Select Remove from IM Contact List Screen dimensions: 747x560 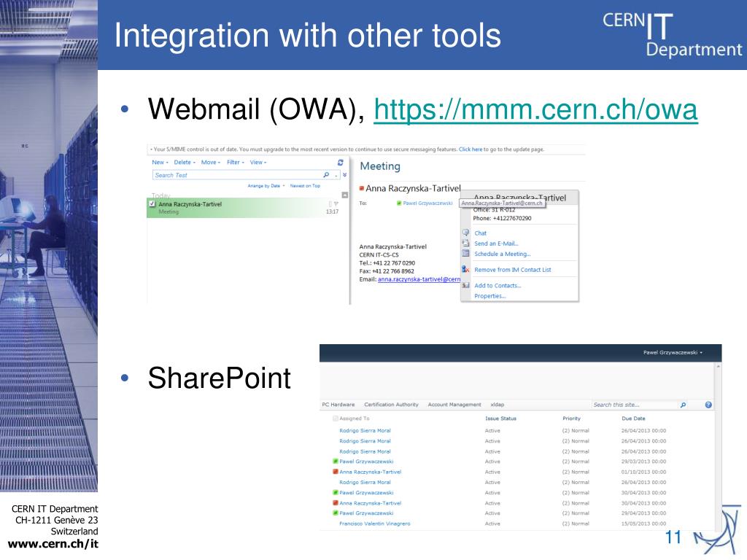pos(513,270)
